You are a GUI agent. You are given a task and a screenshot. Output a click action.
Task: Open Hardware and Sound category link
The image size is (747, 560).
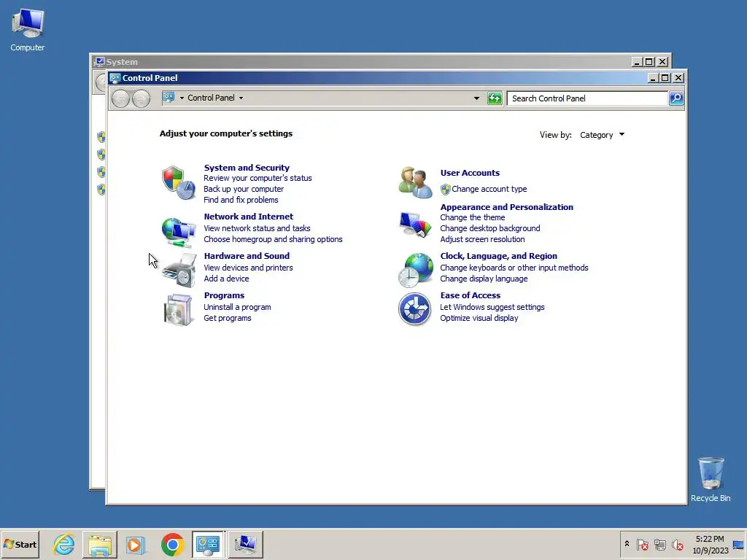coord(247,256)
